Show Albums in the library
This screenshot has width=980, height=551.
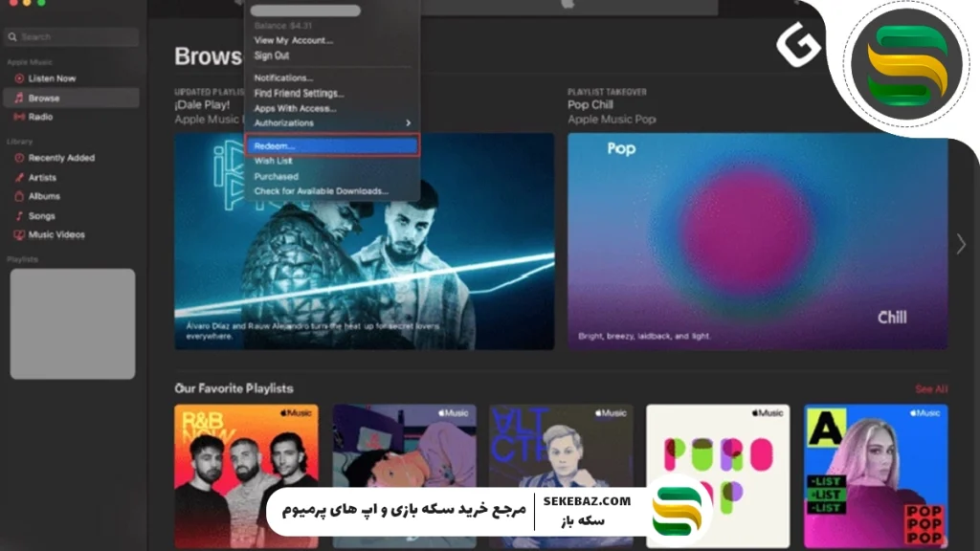point(44,196)
